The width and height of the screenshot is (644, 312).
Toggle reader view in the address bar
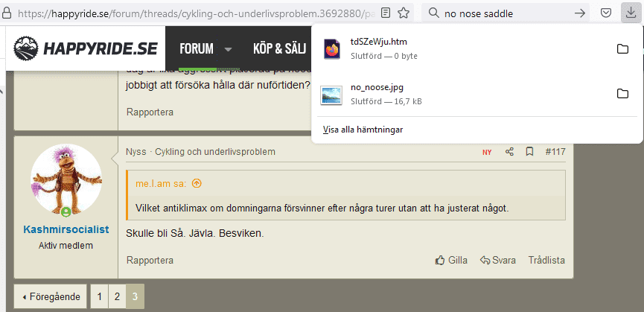pyautogui.click(x=385, y=13)
